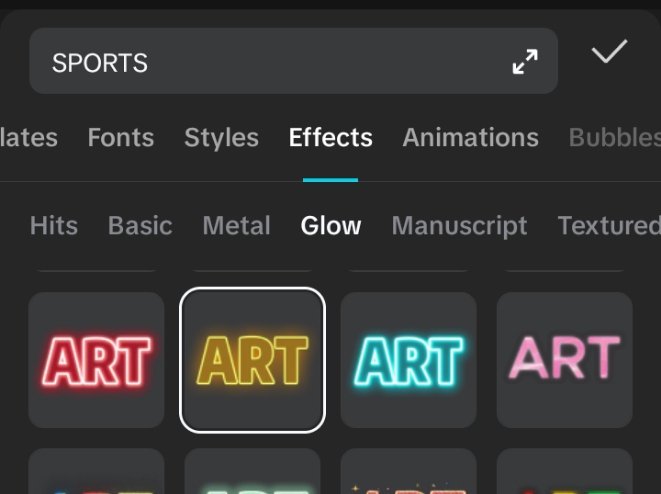Click the SPORTS text input field
Screen dimensions: 661x494
click(293, 61)
